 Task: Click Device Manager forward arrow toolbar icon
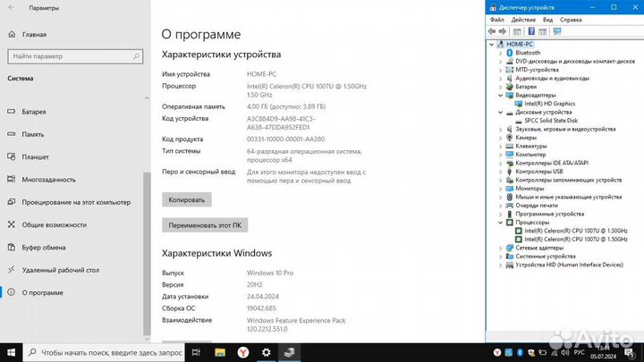pos(503,31)
